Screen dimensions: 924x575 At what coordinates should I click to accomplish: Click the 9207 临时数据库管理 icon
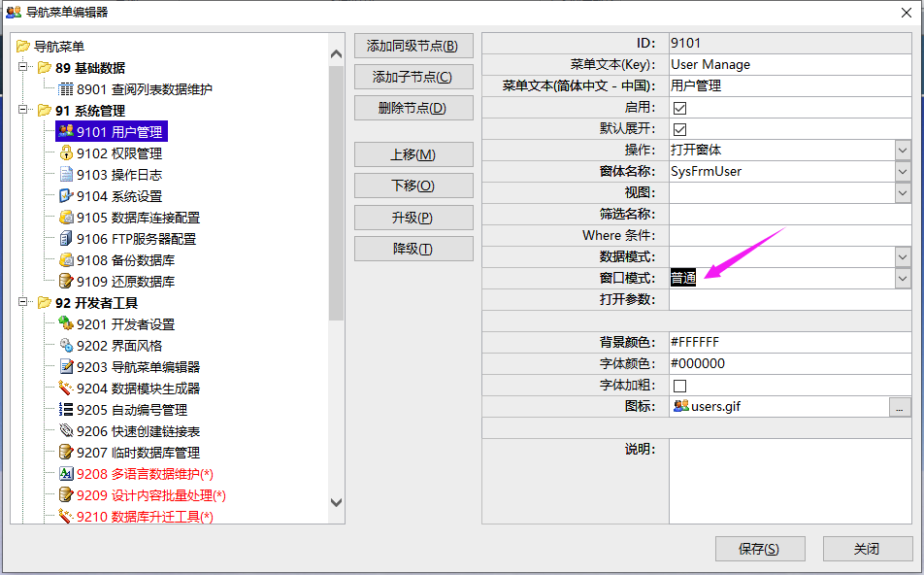pyautogui.click(x=66, y=452)
